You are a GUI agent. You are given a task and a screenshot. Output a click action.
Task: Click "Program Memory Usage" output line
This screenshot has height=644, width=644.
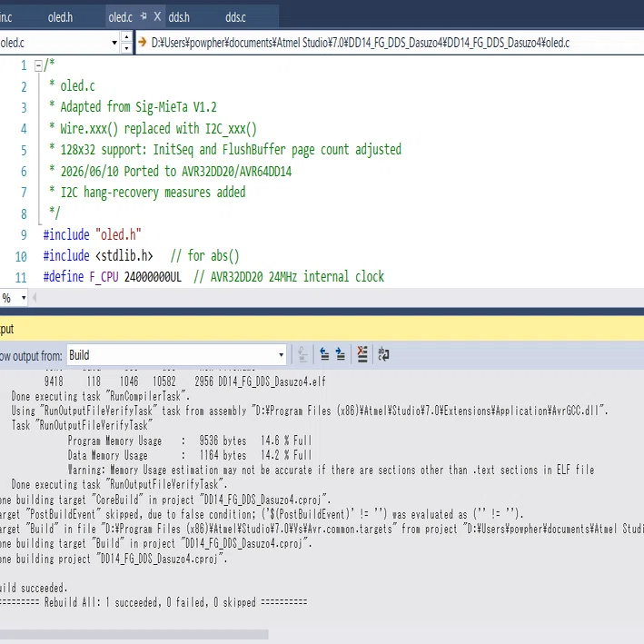point(189,441)
